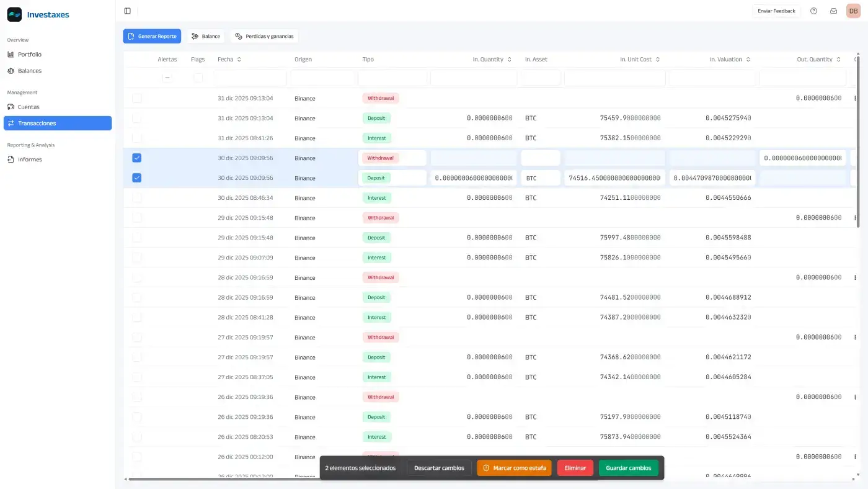
Task: Click the 28 dic 2025 08:41:28 date cell
Action: (246, 317)
